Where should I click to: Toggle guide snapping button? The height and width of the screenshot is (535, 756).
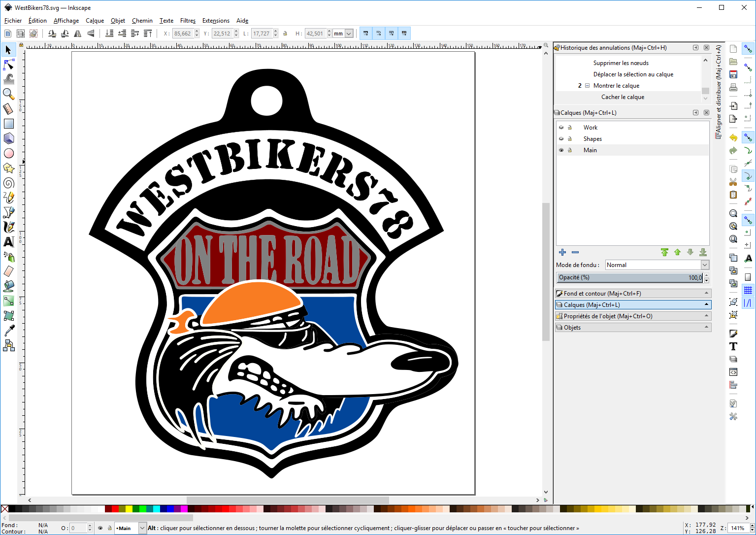click(748, 303)
